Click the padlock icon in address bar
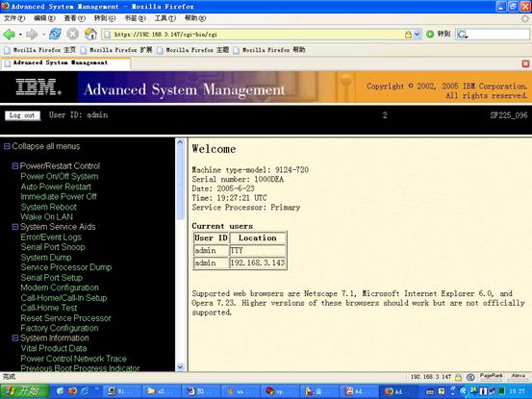This screenshot has width=532, height=399. pyautogui.click(x=408, y=35)
